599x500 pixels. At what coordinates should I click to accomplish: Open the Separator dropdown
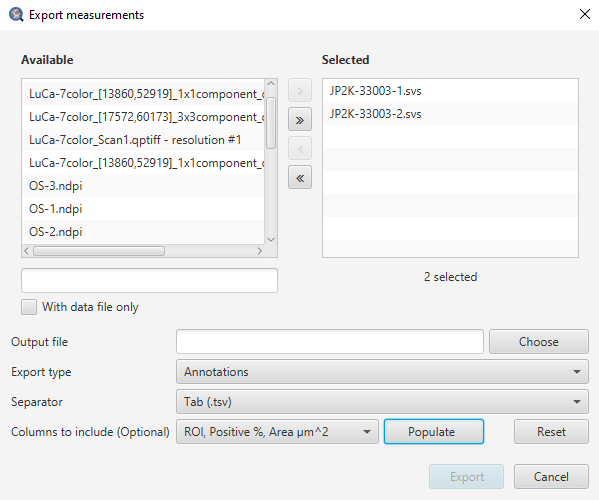(x=382, y=401)
